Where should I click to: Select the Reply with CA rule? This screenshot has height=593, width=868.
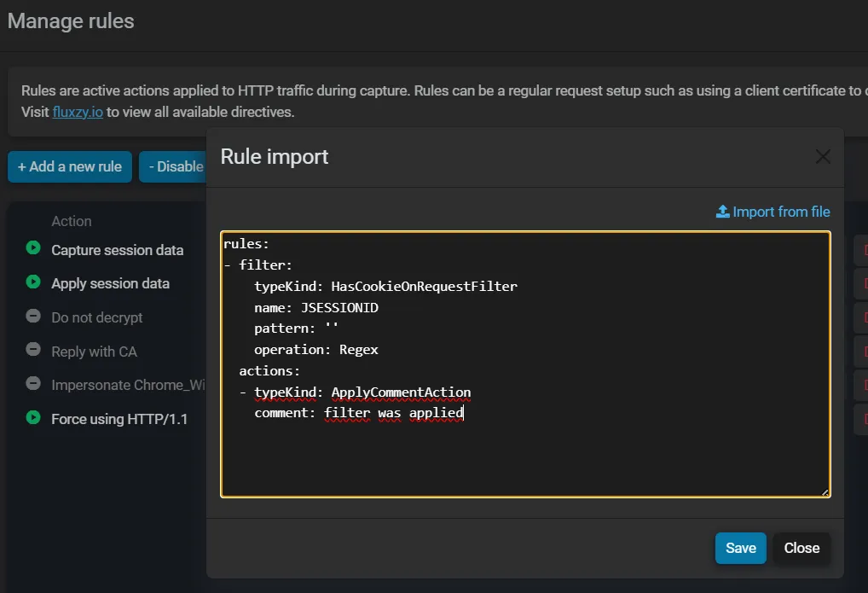(94, 352)
